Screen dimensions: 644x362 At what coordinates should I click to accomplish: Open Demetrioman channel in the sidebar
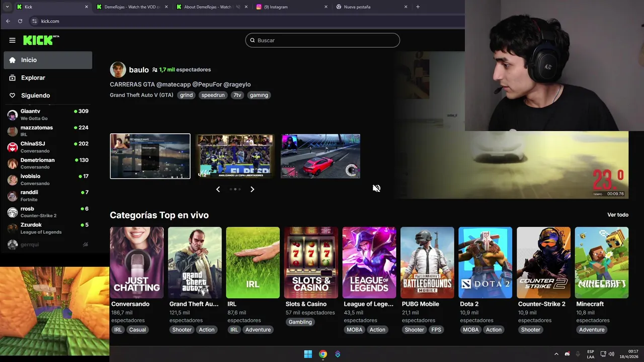click(x=48, y=163)
